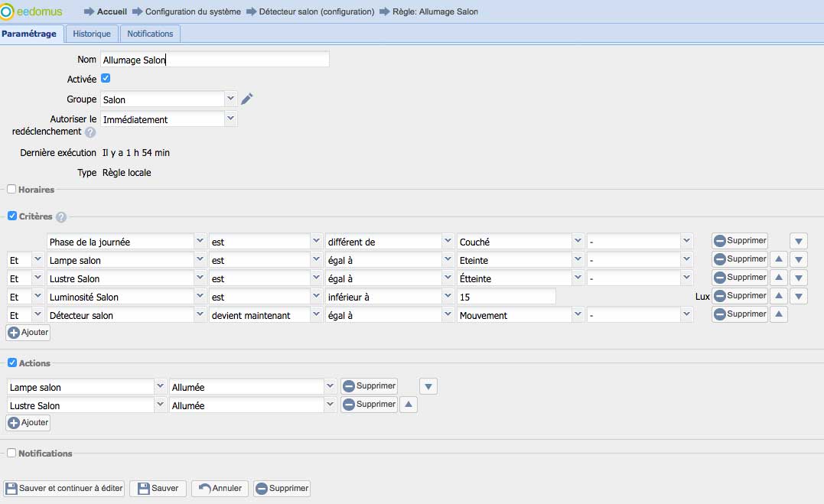Open the inférieur à comparator dropdown

coord(448,297)
